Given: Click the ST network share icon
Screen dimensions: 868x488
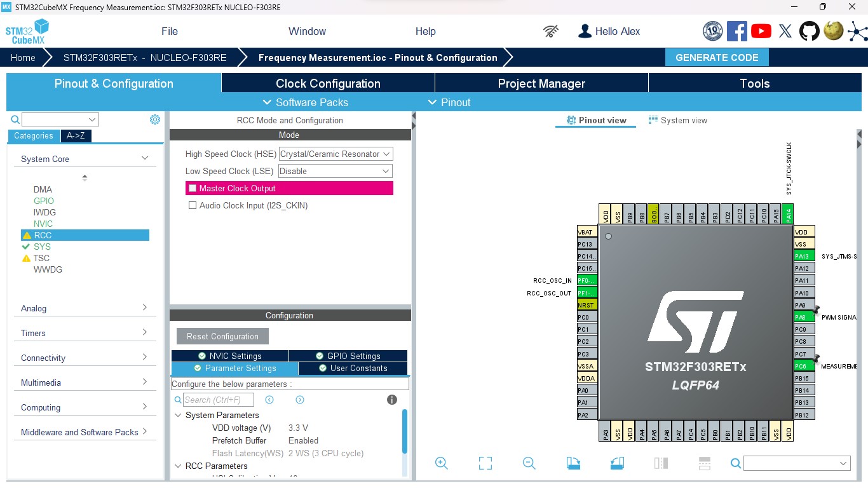Looking at the screenshot, I should click(857, 31).
